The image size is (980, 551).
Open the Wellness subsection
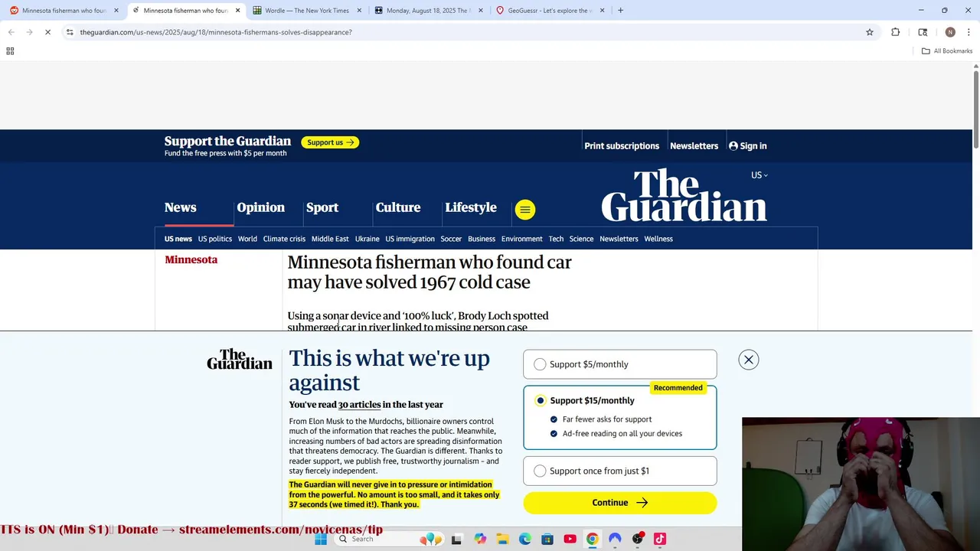point(658,239)
